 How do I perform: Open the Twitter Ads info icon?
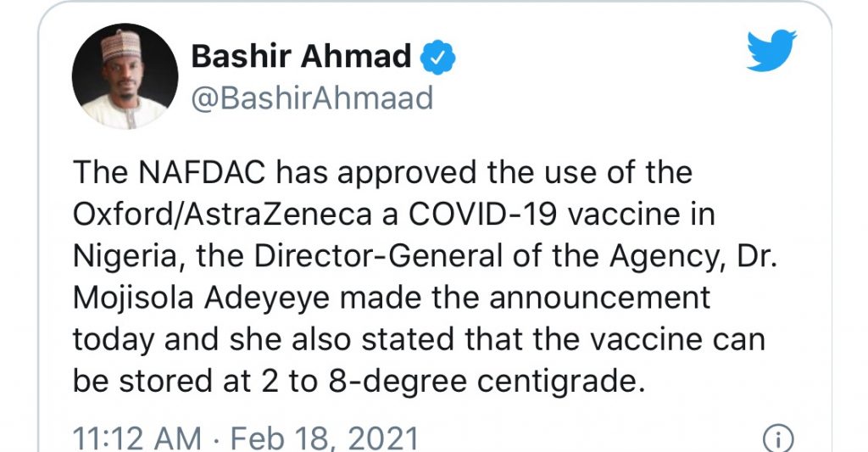point(778,440)
